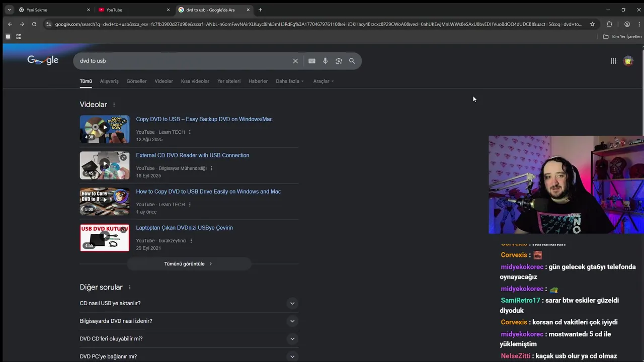
Task: Open 'External CD DVD Reader with USB Connection'
Action: (193, 155)
